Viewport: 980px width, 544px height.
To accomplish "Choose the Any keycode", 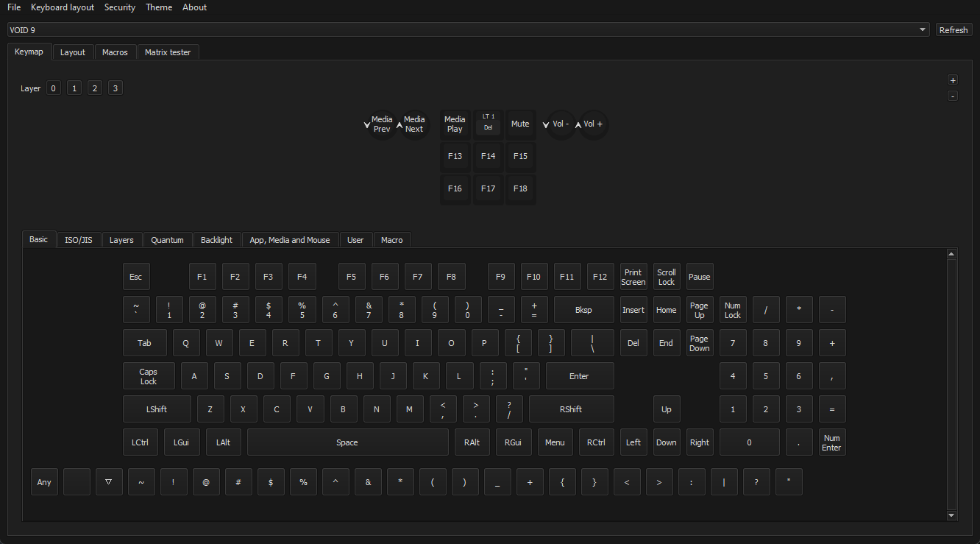I will (x=44, y=482).
